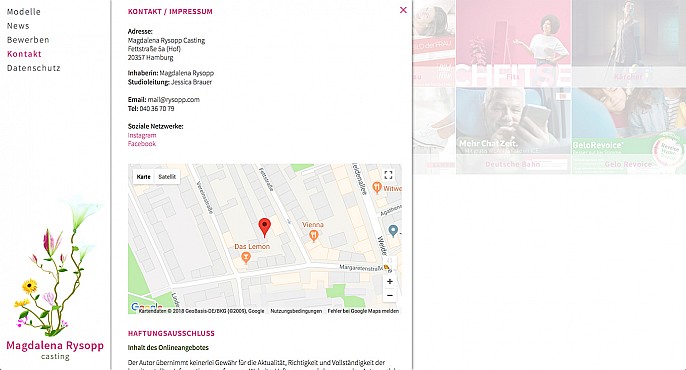Open the Datenschutz page
The width and height of the screenshot is (686, 370).
(34, 68)
